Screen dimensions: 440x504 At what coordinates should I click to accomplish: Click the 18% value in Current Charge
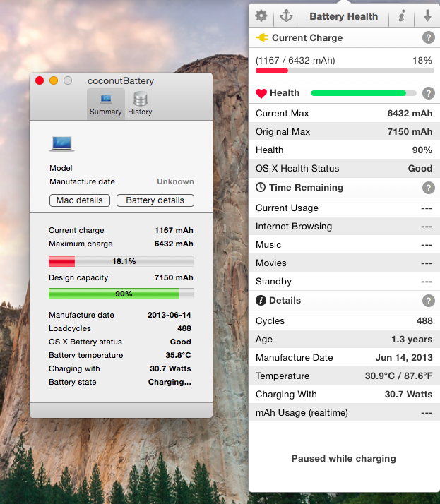(422, 61)
